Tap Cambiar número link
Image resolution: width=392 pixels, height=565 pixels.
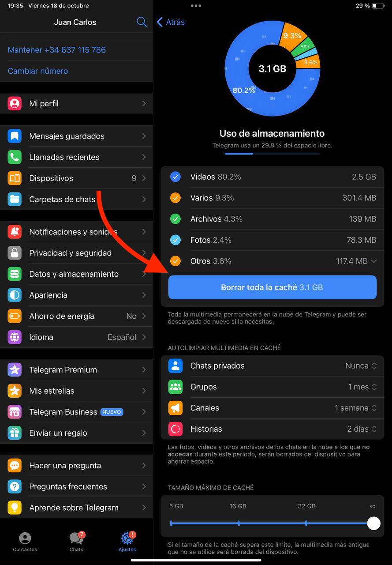(38, 71)
